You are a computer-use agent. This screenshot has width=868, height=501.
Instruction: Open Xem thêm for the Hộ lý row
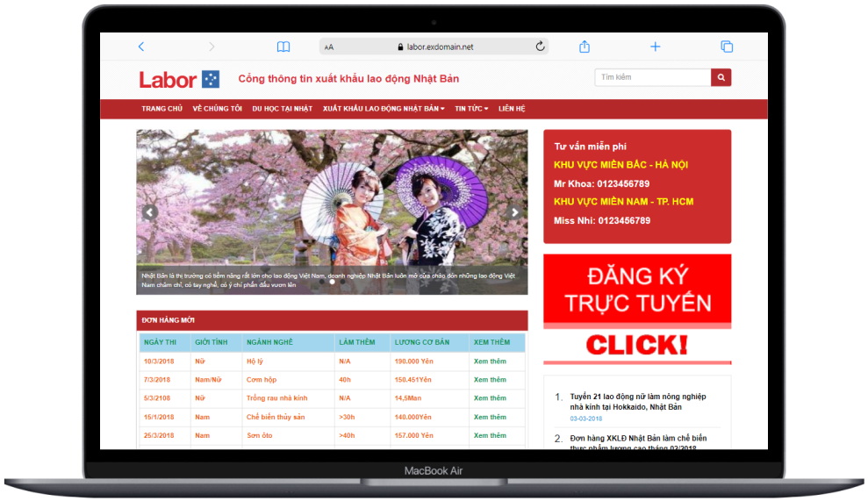point(490,361)
